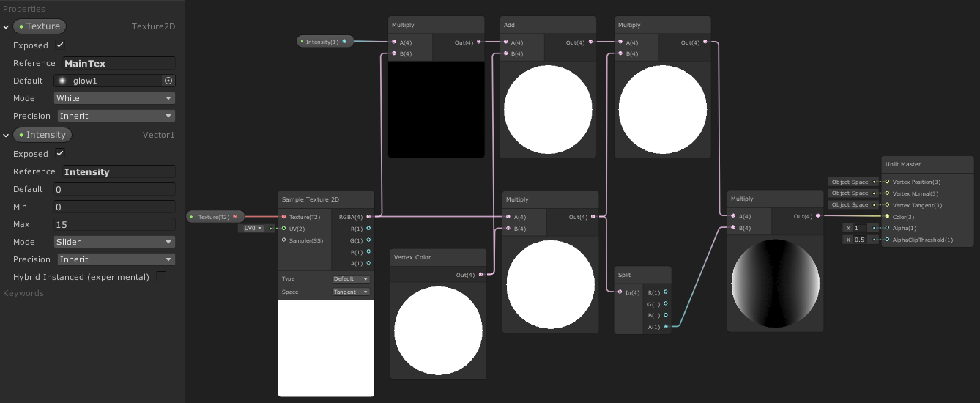The image size is (980, 403).
Task: Open the Texture Mode dropdown showing White
Action: (114, 98)
